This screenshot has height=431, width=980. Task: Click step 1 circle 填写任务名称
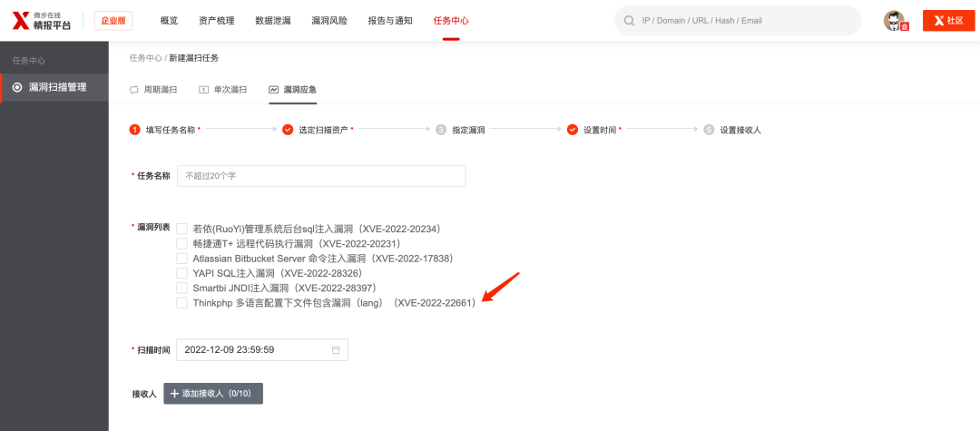[134, 130]
